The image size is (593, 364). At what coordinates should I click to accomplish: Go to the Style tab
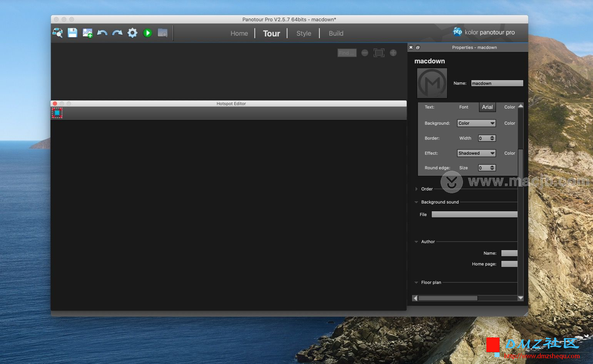[304, 33]
